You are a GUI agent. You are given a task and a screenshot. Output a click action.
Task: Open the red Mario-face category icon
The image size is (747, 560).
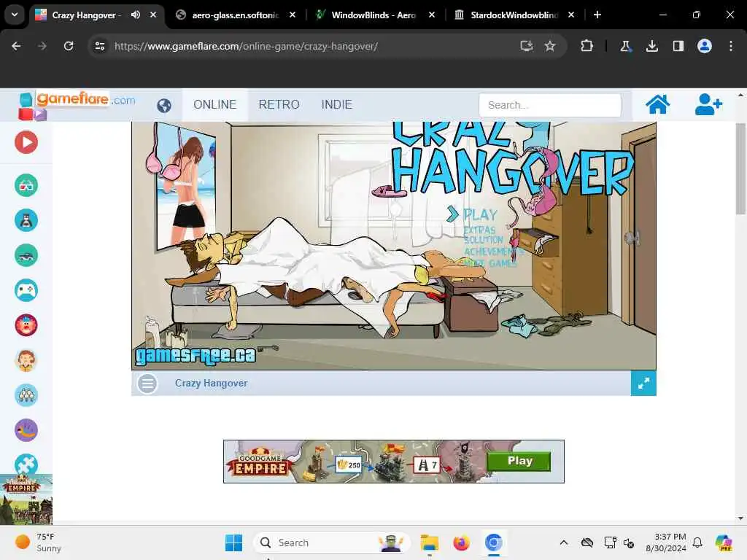point(26,325)
